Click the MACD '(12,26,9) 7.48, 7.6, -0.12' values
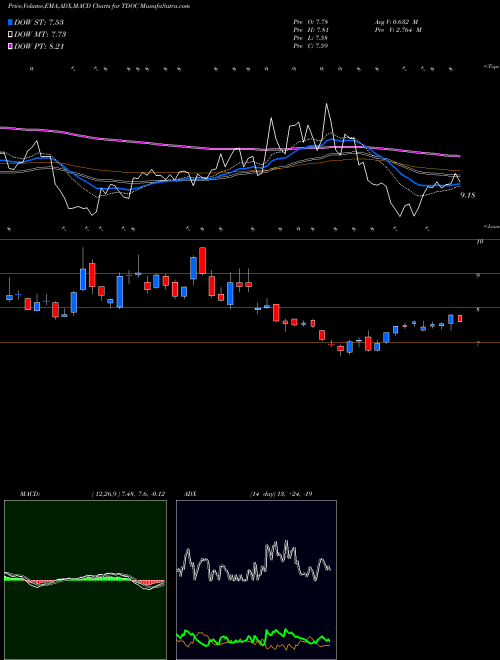 [x=128, y=494]
